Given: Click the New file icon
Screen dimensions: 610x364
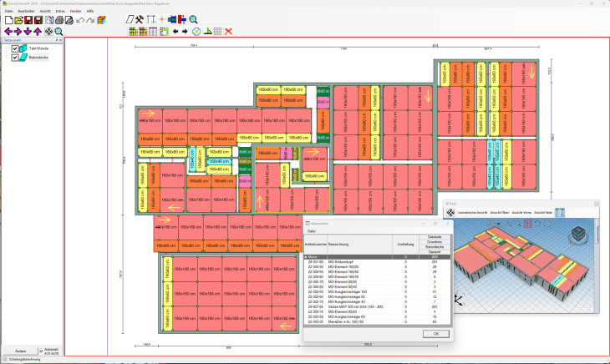Looking at the screenshot, I should (x=8, y=19).
